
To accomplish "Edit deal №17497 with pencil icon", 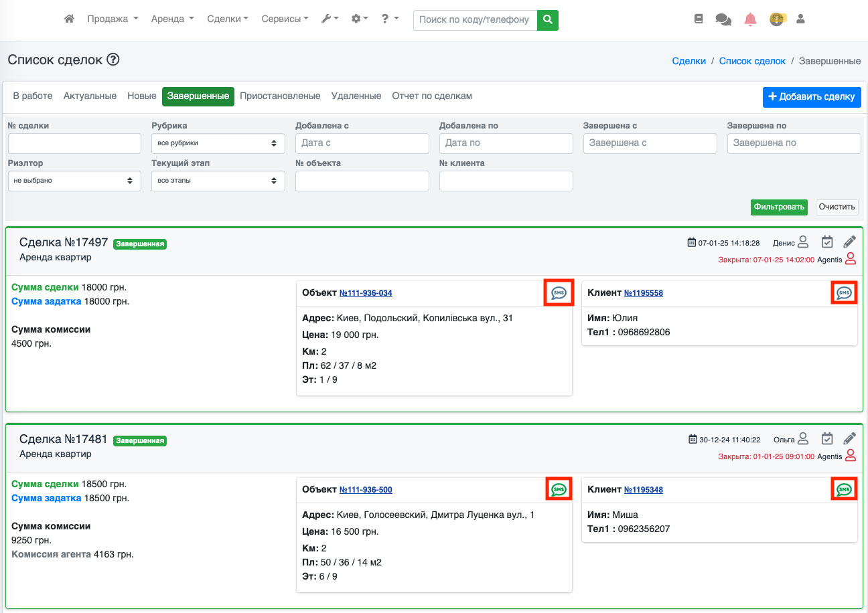I will tap(849, 242).
